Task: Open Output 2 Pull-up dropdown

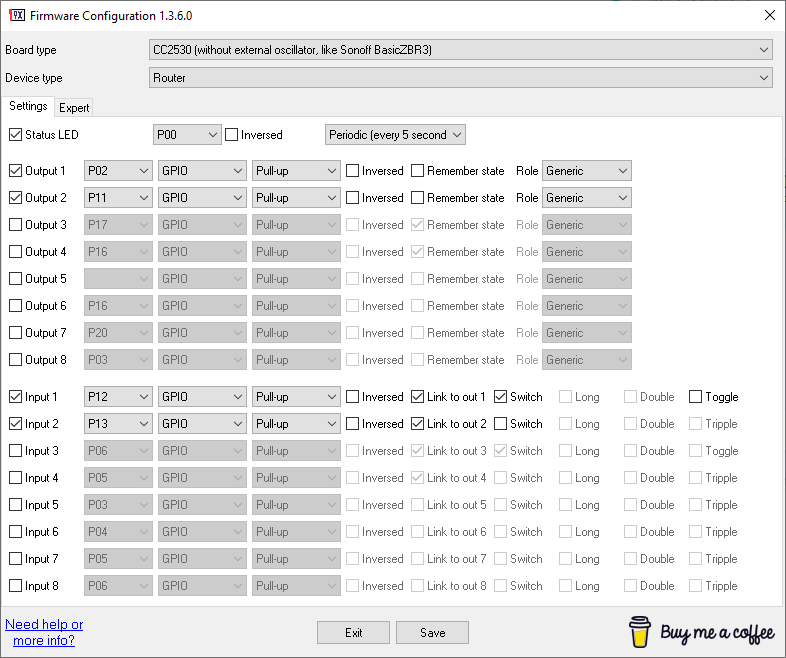Action: click(296, 198)
